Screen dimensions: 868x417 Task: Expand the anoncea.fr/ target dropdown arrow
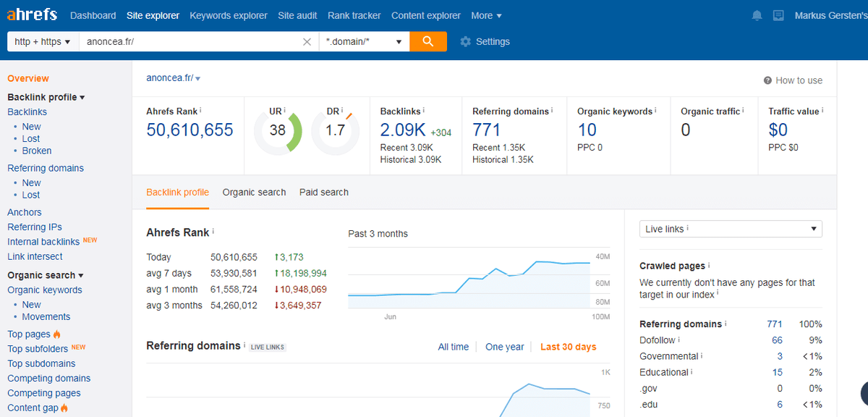[197, 79]
